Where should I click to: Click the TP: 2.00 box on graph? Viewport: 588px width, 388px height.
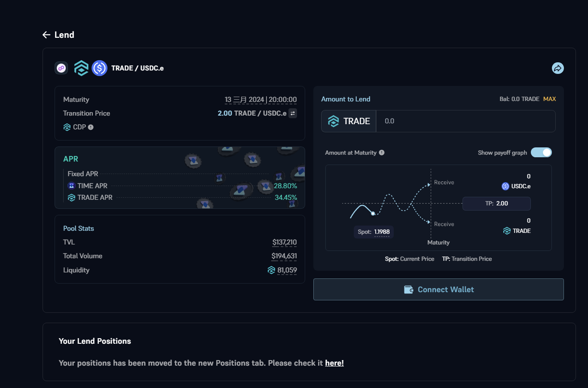click(496, 204)
